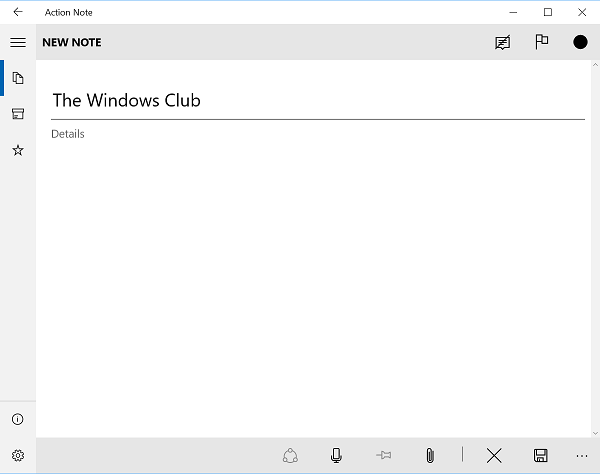Open the about info icon
This screenshot has width=600, height=474.
(18, 419)
